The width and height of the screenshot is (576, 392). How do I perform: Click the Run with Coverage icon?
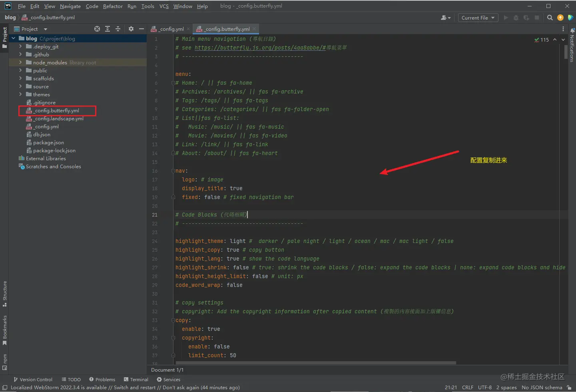coord(526,18)
